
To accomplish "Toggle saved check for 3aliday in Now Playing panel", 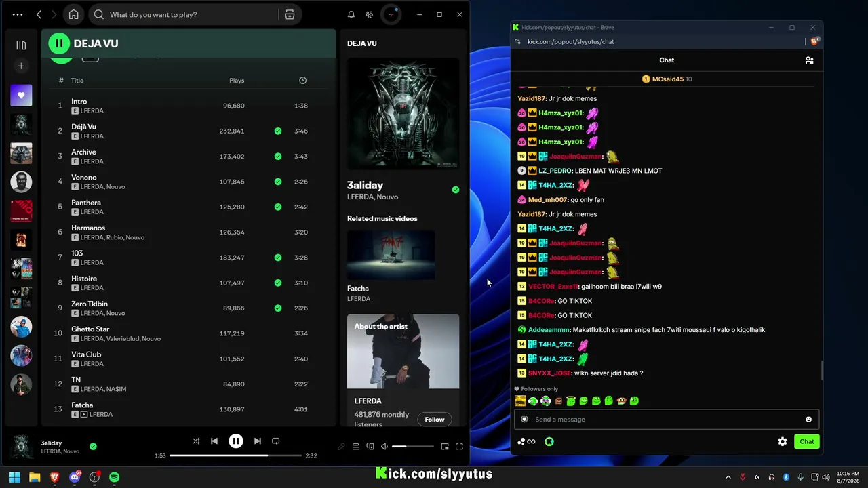I will point(456,190).
